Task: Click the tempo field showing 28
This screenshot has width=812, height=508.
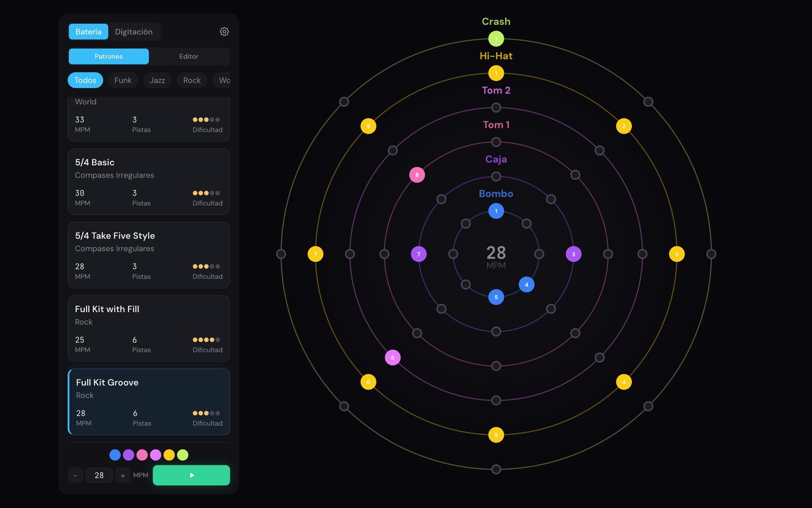Action: click(99, 475)
